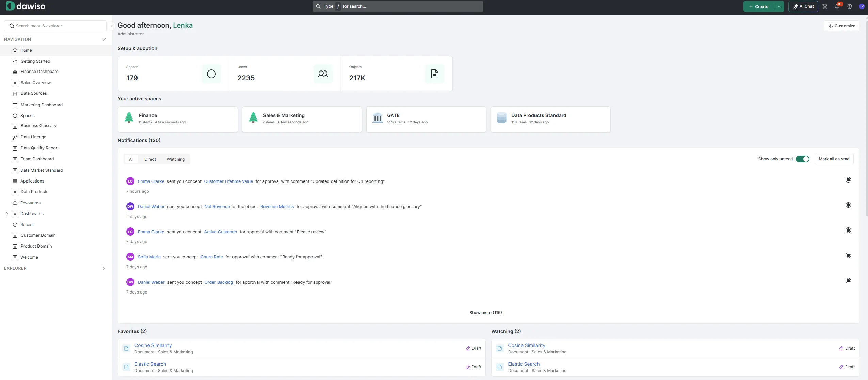Click the Home navigation item

[x=56, y=50]
